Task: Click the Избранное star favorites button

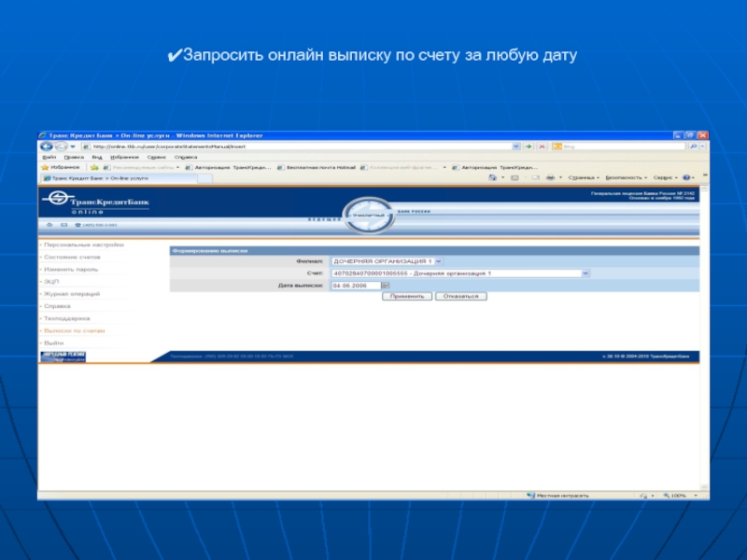Action: point(61,167)
